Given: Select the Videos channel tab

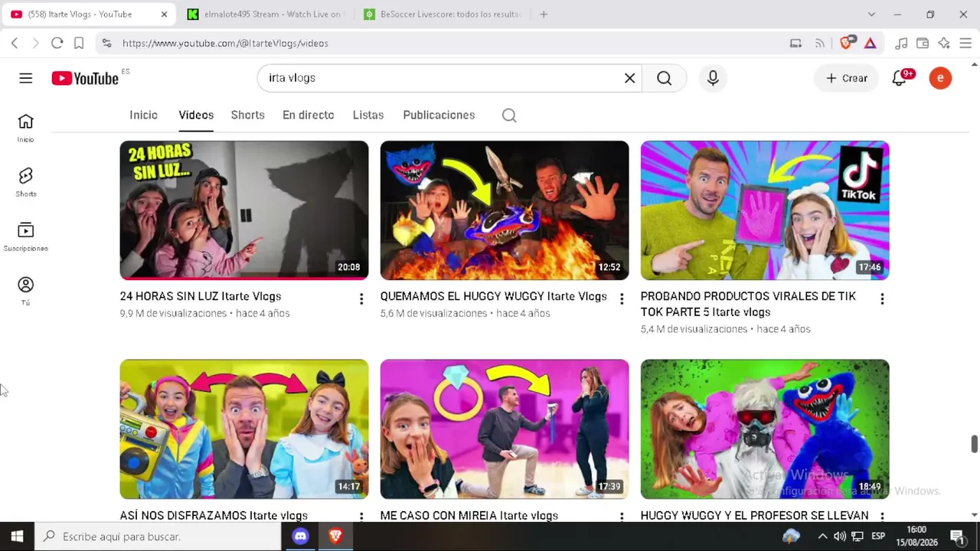Looking at the screenshot, I should pyautogui.click(x=196, y=115).
